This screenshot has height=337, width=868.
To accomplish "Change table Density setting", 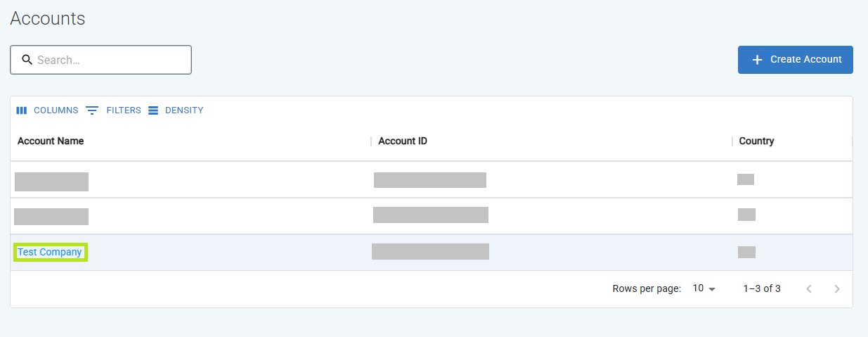I will point(176,110).
